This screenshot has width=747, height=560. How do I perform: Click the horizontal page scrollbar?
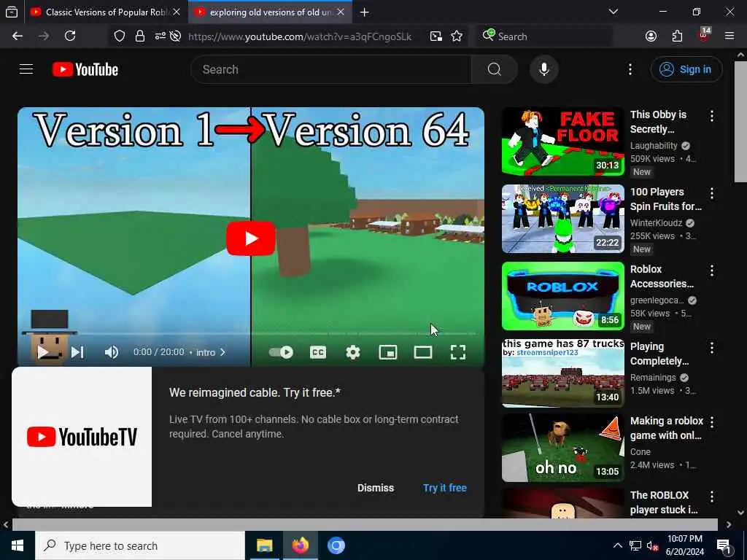coord(365,524)
